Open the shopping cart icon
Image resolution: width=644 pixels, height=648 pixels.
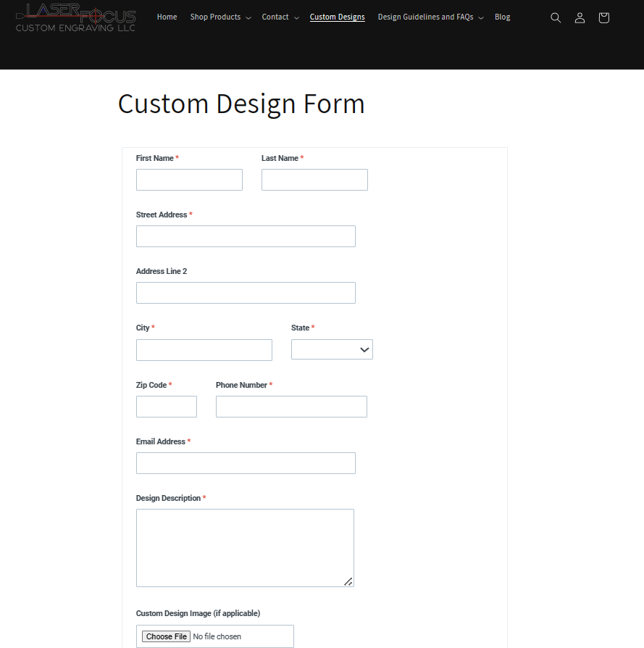click(x=604, y=18)
